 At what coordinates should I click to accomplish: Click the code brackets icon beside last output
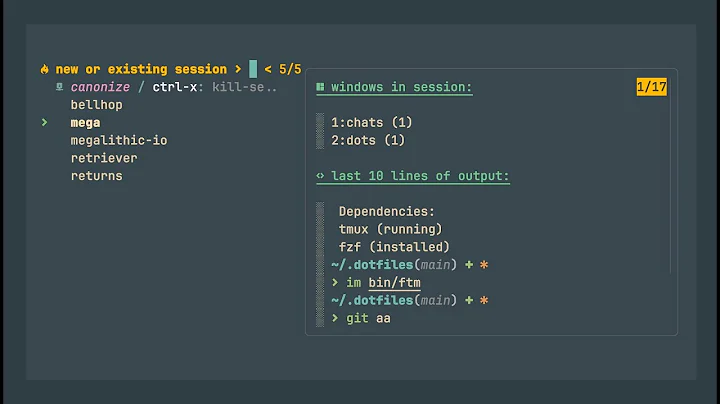[320, 176]
